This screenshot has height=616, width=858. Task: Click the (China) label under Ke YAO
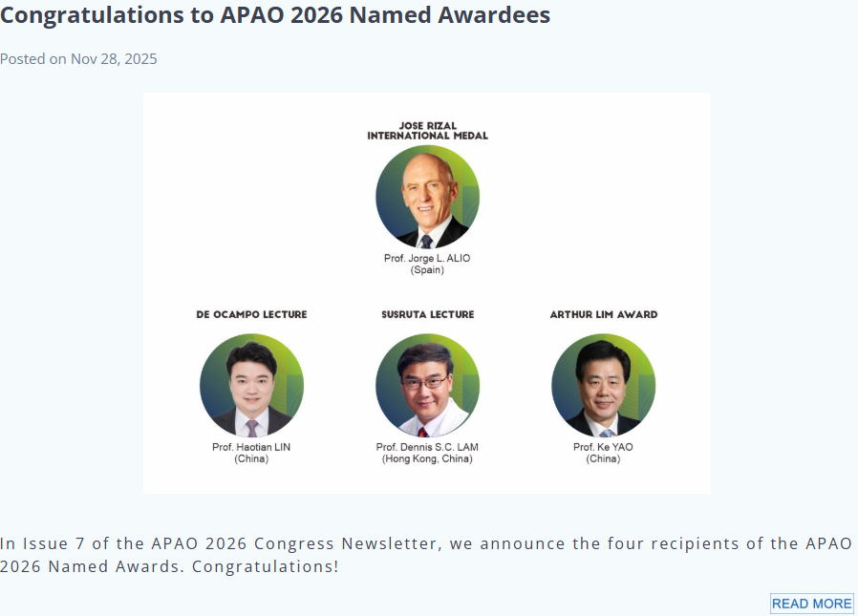(603, 458)
